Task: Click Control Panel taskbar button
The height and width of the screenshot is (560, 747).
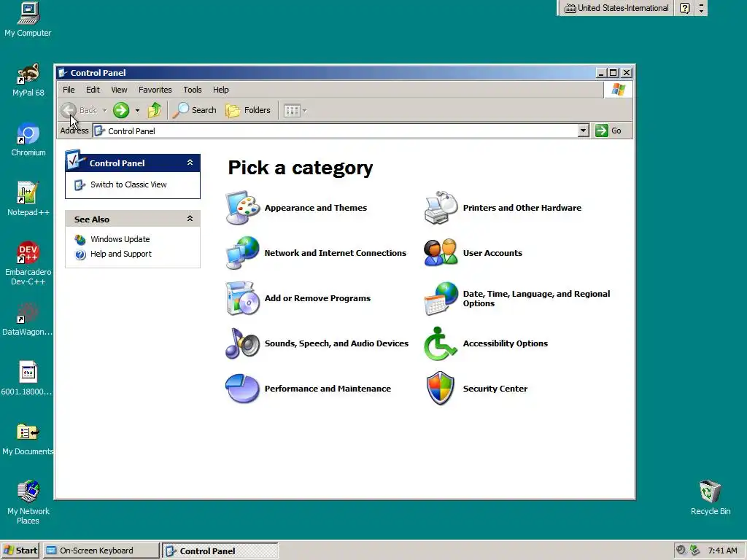Action: [220, 551]
